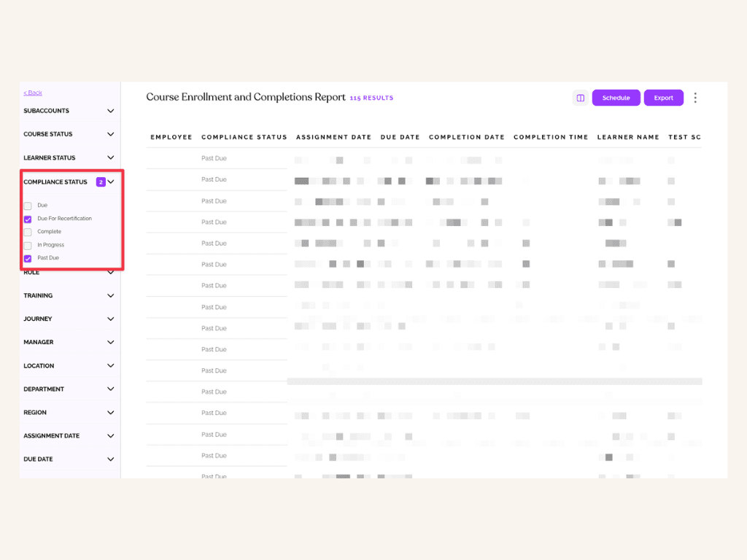The width and height of the screenshot is (747, 560).
Task: Click the Manager filter label
Action: 39,343
